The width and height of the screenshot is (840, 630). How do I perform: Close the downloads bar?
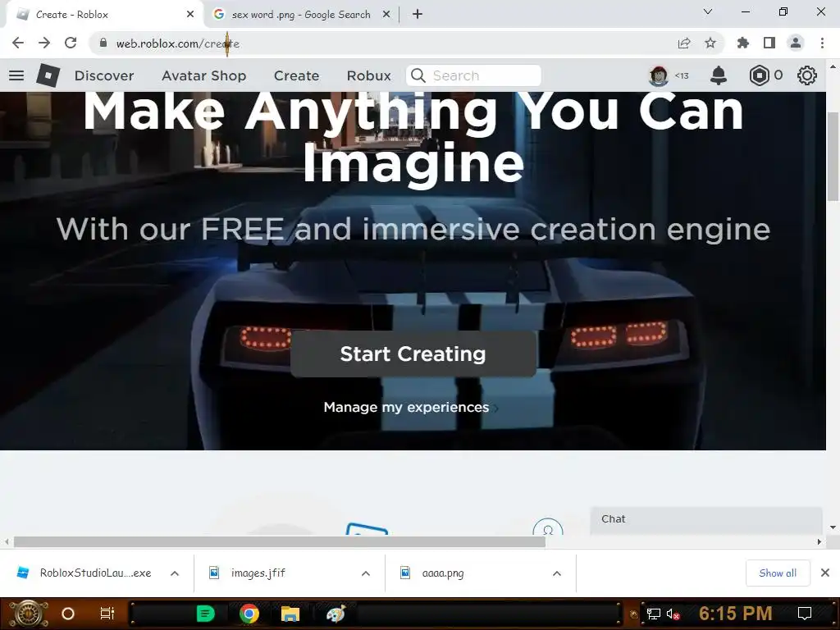click(x=825, y=573)
